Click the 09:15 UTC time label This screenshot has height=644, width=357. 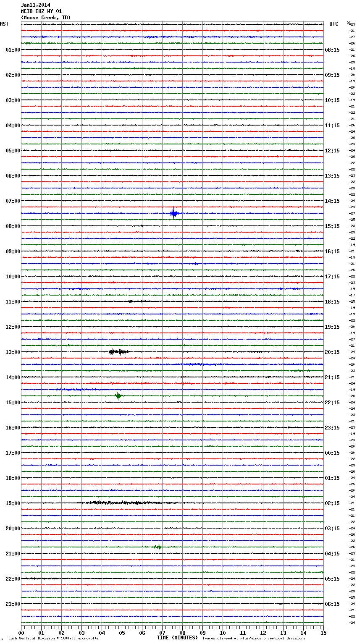[332, 75]
